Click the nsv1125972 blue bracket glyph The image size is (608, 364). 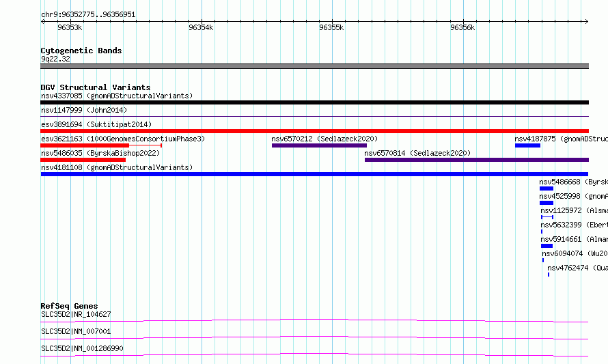pos(547,217)
